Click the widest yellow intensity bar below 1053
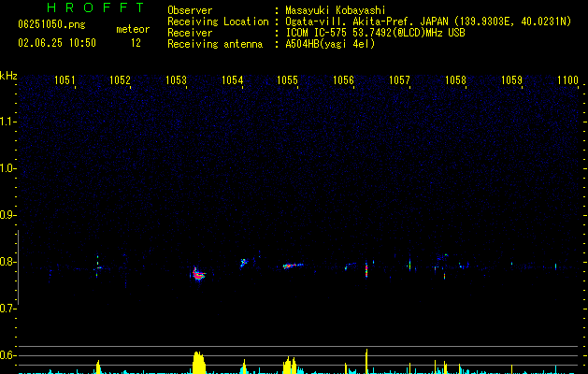The image size is (588, 374). click(x=199, y=363)
